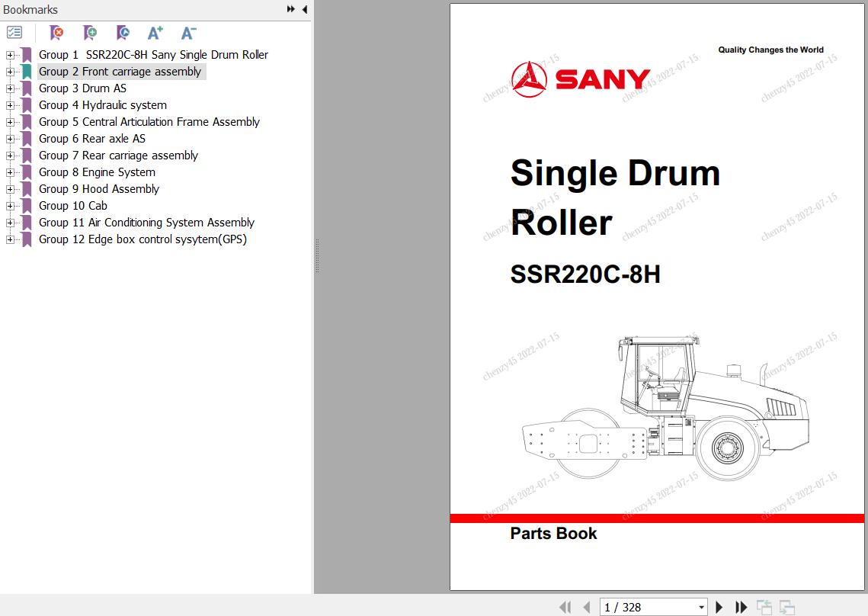Expand Group 12 Edge box control system node
Screen dimensions: 868x616
(10, 239)
